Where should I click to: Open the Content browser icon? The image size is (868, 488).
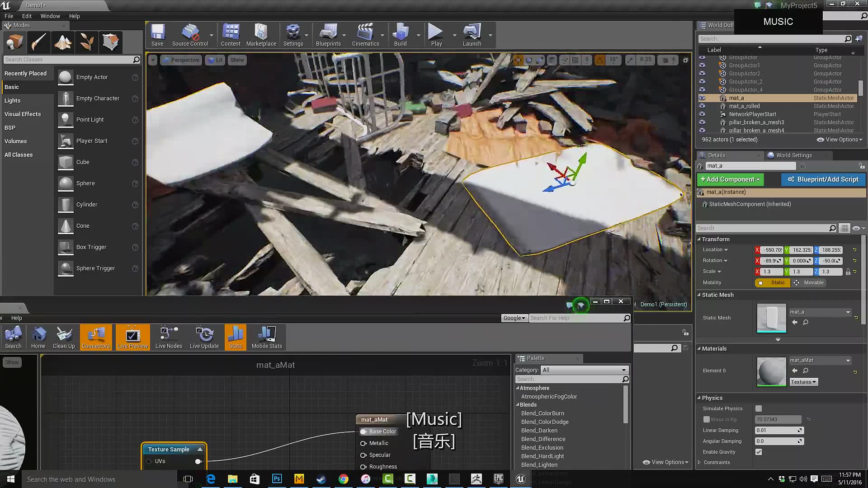[x=231, y=35]
